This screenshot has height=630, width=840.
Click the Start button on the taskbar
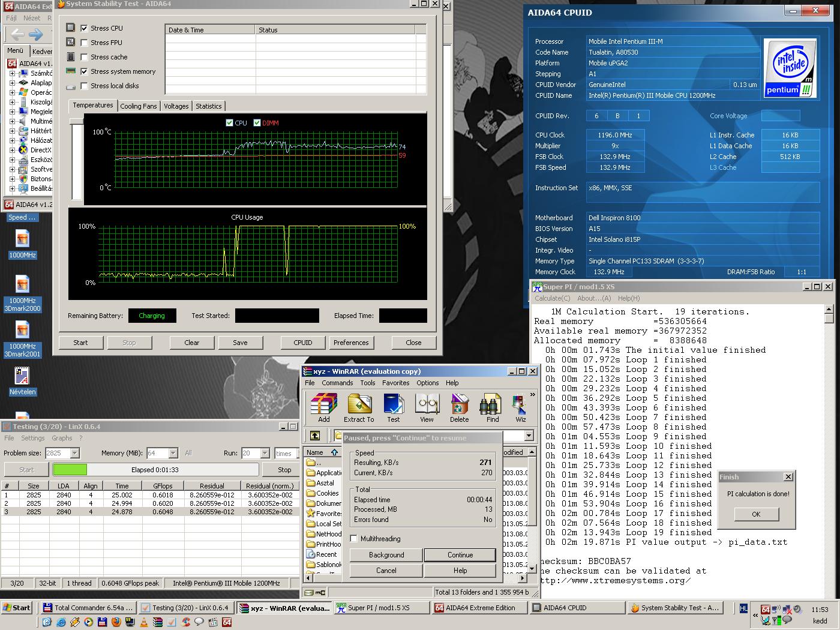point(17,608)
